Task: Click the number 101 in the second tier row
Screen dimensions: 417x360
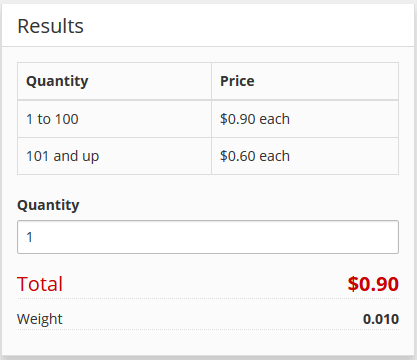Action: click(38, 156)
